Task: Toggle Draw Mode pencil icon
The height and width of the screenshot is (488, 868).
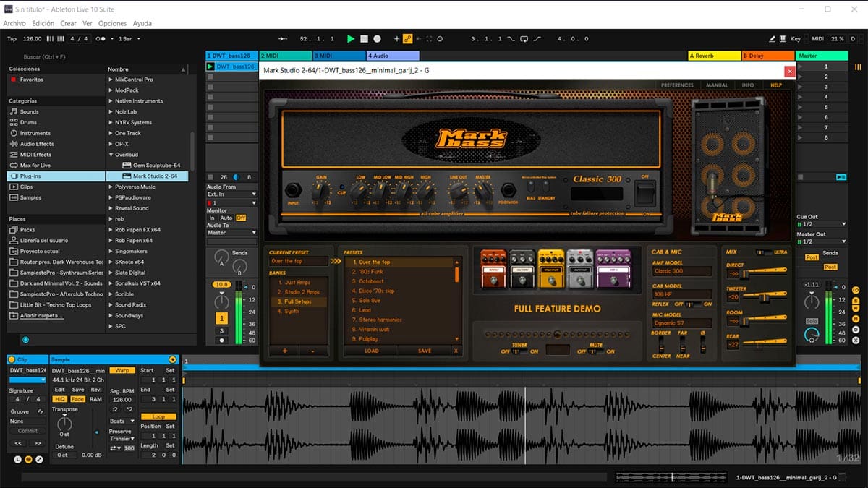Action: point(773,38)
